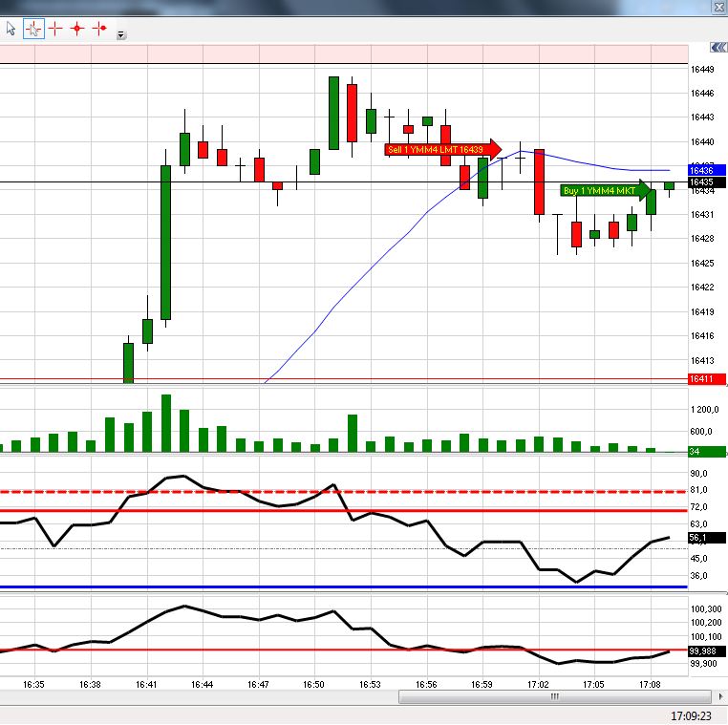
Task: Click the 17:02 time axis label
Action: tap(538, 684)
